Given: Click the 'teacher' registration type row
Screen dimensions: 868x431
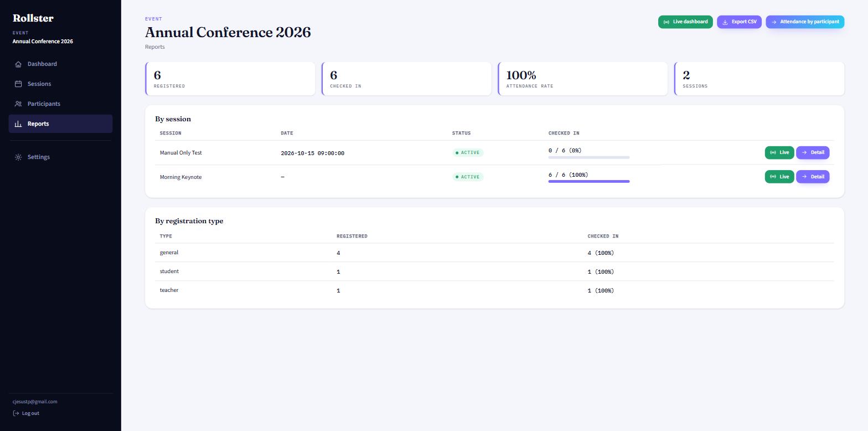Looking at the screenshot, I should coord(494,290).
